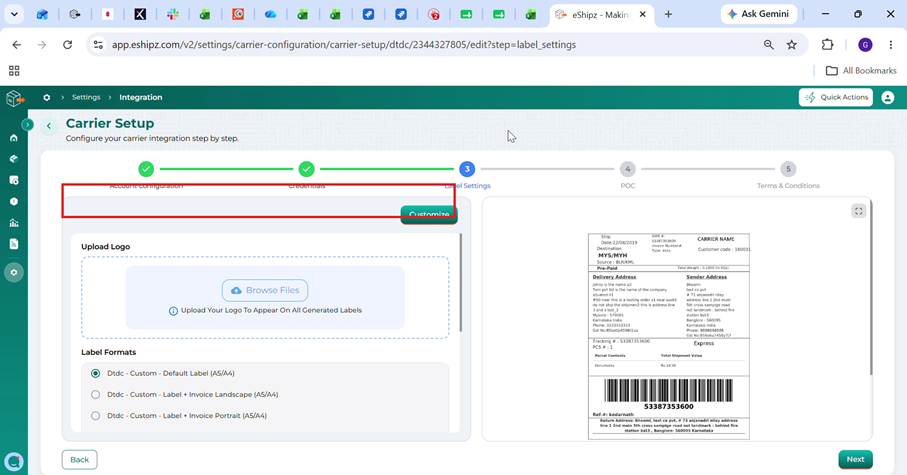Open the shipments package icon in the sidebar
Viewport: 907px width, 475px height.
coord(14,159)
